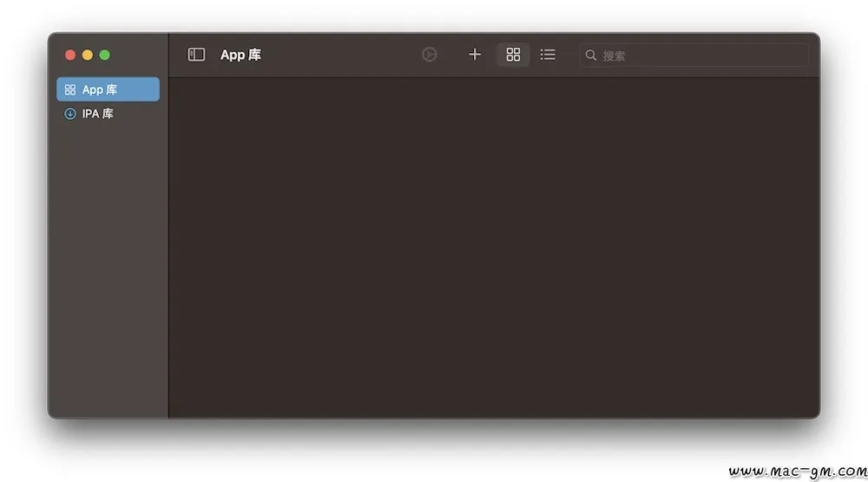Click the plus icon to add app
The image size is (868, 482).
tap(475, 55)
